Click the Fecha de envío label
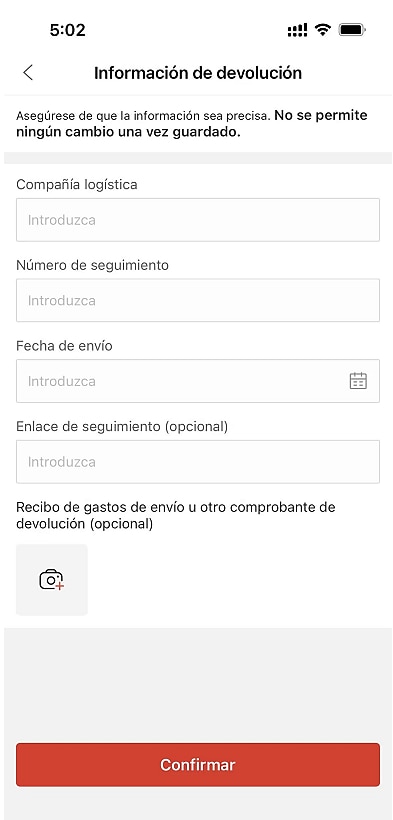The image size is (393, 820). (x=64, y=346)
